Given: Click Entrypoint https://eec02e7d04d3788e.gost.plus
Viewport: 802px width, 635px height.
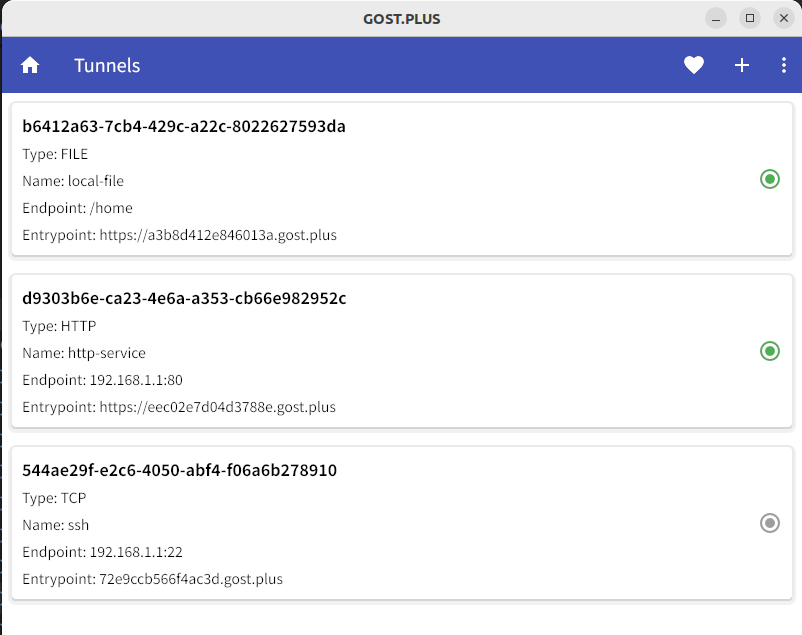Looking at the screenshot, I should coord(179,407).
